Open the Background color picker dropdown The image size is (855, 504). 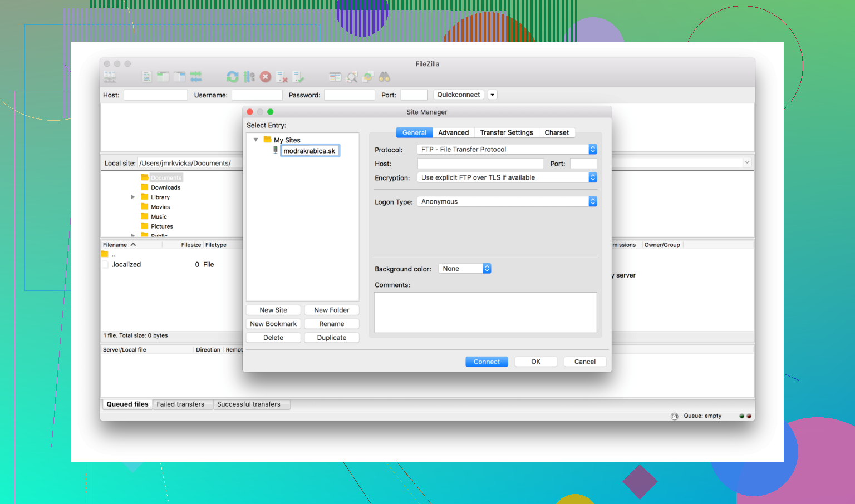[x=465, y=269]
